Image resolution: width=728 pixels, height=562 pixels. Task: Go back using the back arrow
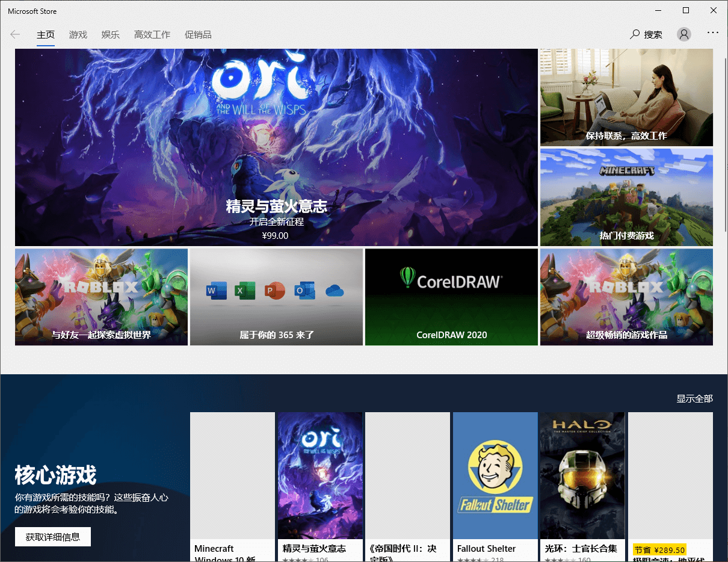click(x=16, y=34)
